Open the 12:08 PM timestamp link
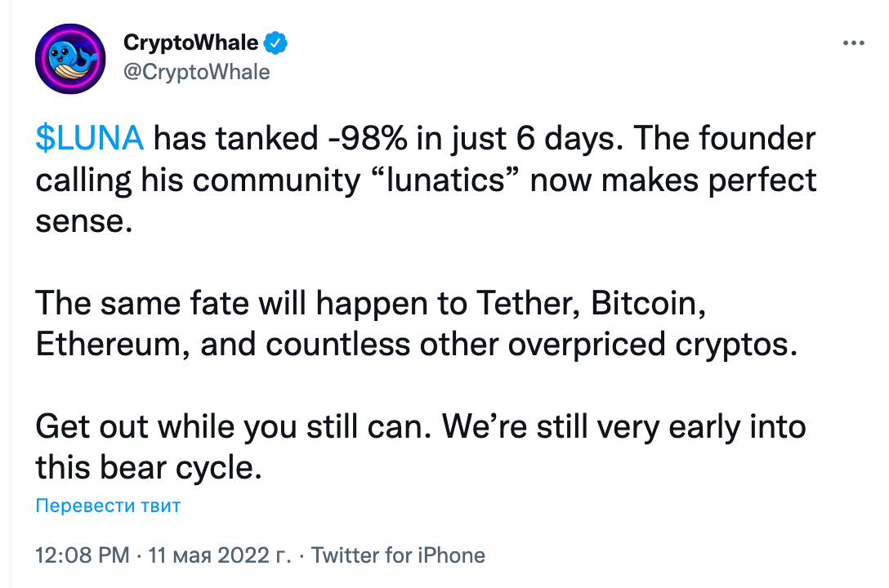 coord(83,556)
